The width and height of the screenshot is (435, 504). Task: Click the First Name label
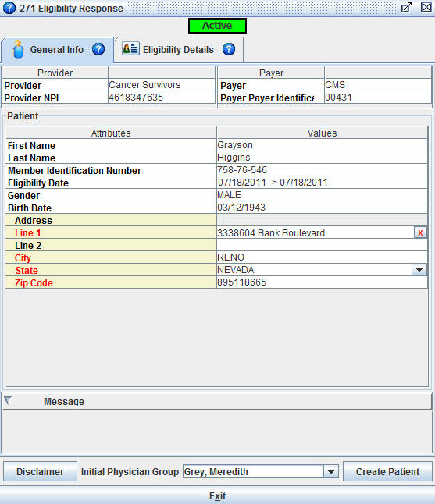(x=31, y=146)
